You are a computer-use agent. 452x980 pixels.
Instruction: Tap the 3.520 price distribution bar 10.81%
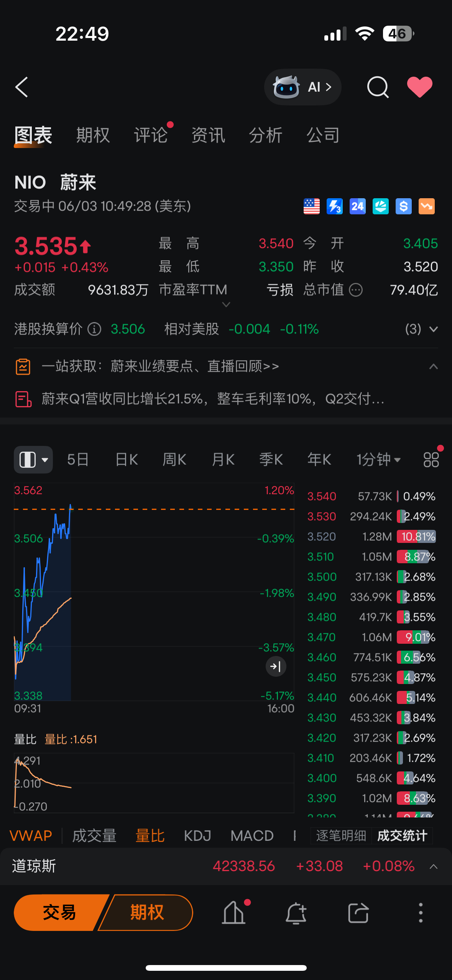(x=416, y=536)
